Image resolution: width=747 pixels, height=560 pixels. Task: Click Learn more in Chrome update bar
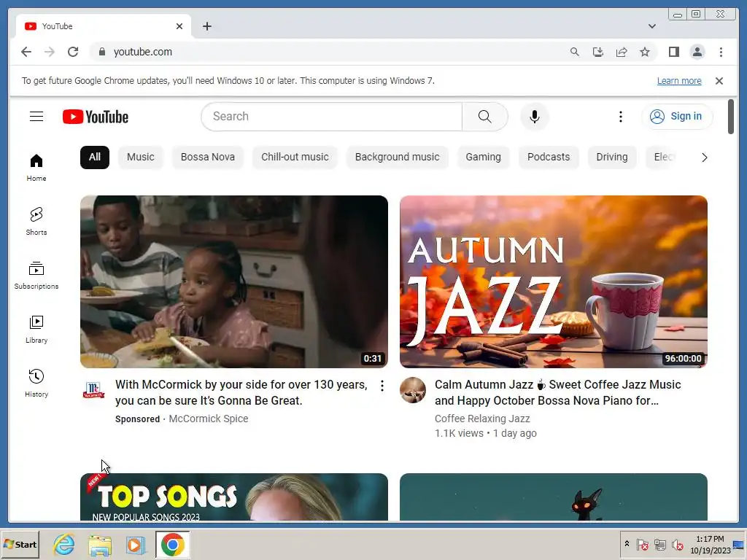coord(679,81)
